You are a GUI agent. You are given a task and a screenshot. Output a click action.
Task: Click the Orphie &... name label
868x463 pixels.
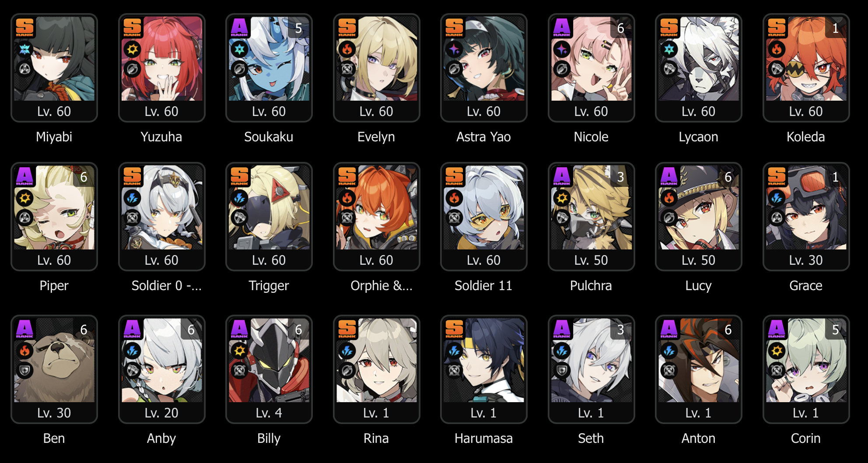(381, 286)
